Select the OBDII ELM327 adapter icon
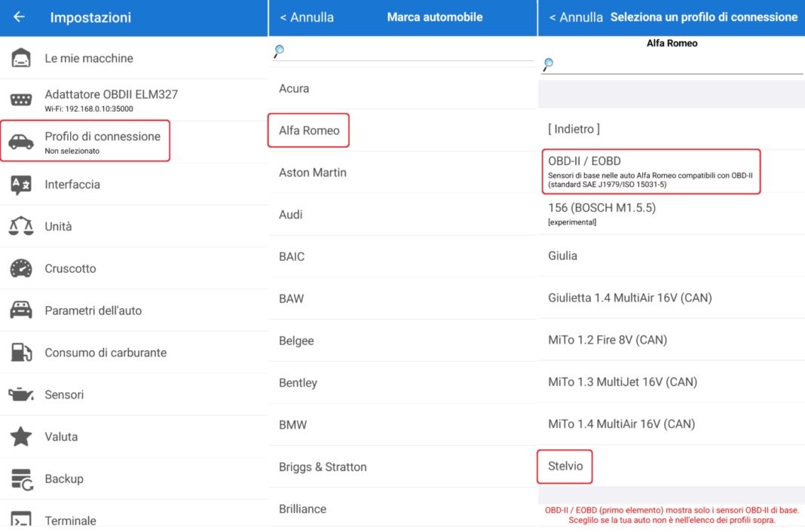 pyautogui.click(x=21, y=100)
